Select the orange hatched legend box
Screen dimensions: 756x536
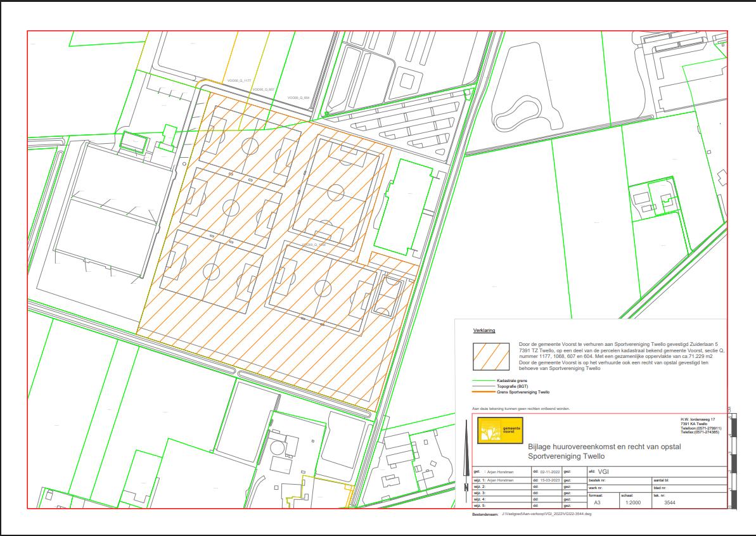click(x=491, y=356)
